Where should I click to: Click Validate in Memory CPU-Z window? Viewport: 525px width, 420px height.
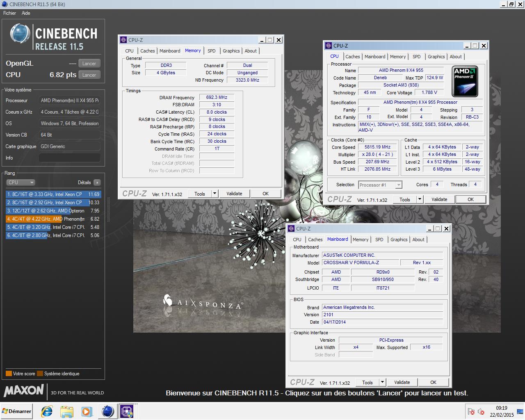click(x=234, y=194)
